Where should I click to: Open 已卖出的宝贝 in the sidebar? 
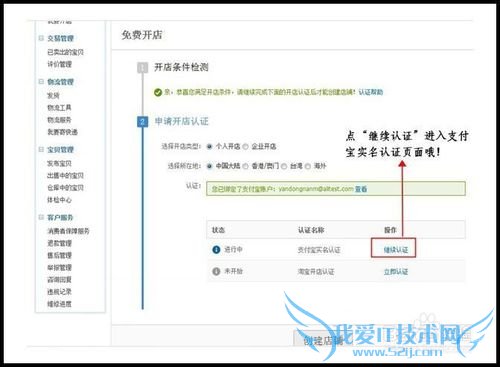pyautogui.click(x=65, y=52)
